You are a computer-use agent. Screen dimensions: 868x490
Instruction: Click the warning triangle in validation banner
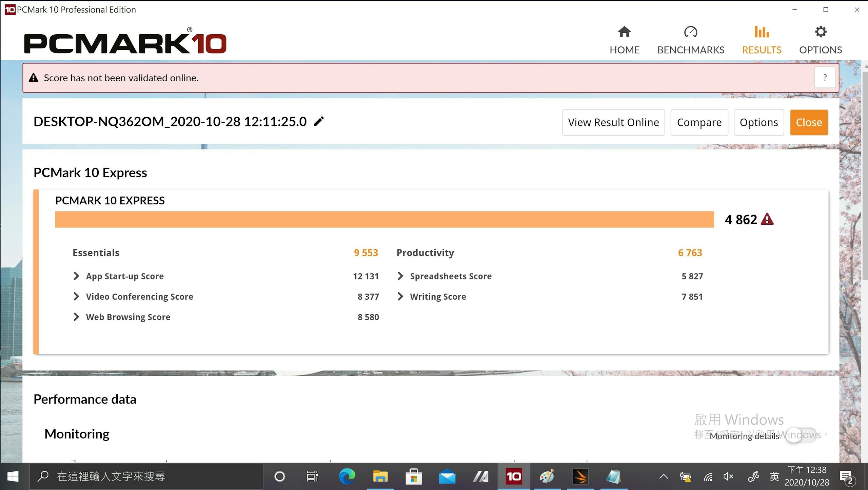point(33,78)
